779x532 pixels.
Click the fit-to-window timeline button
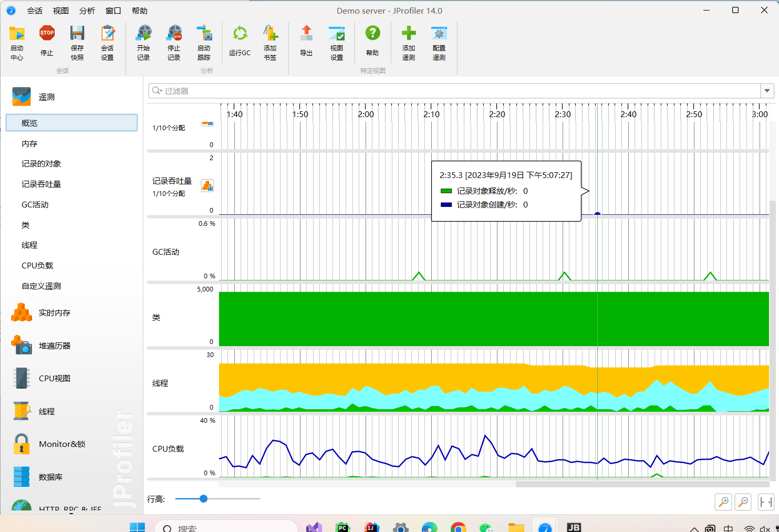point(766,502)
